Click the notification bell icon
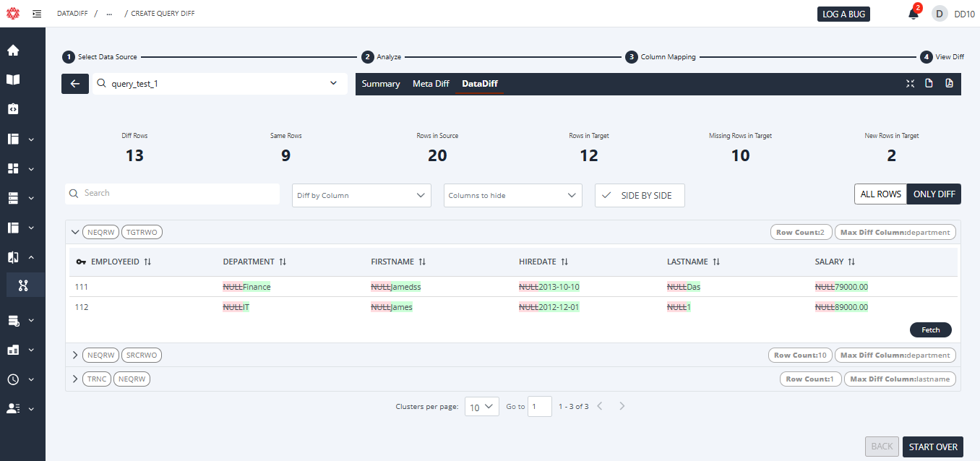Screen dimensions: 980x461 pyautogui.click(x=914, y=14)
